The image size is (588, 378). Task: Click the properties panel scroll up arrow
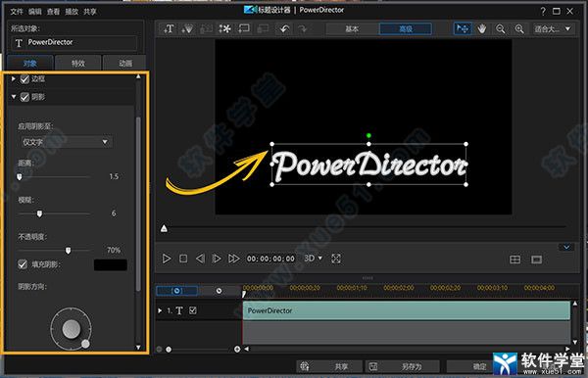[138, 76]
